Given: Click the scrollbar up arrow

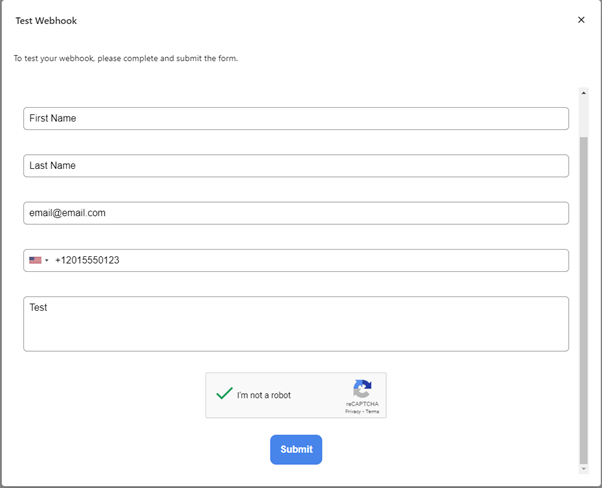Looking at the screenshot, I should (x=584, y=93).
